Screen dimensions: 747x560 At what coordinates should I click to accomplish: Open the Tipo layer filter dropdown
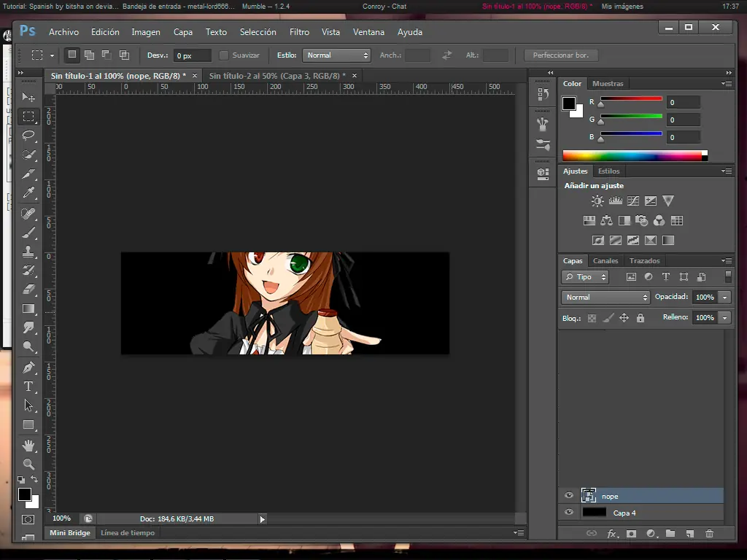(586, 276)
